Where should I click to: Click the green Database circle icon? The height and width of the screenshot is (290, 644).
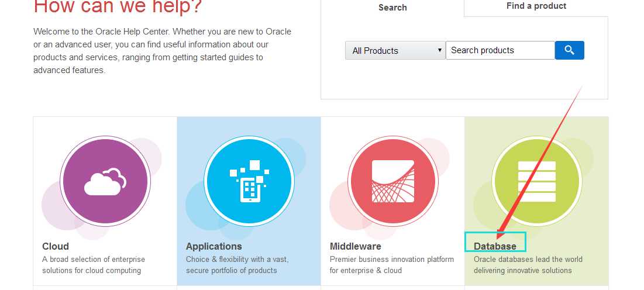point(536,181)
